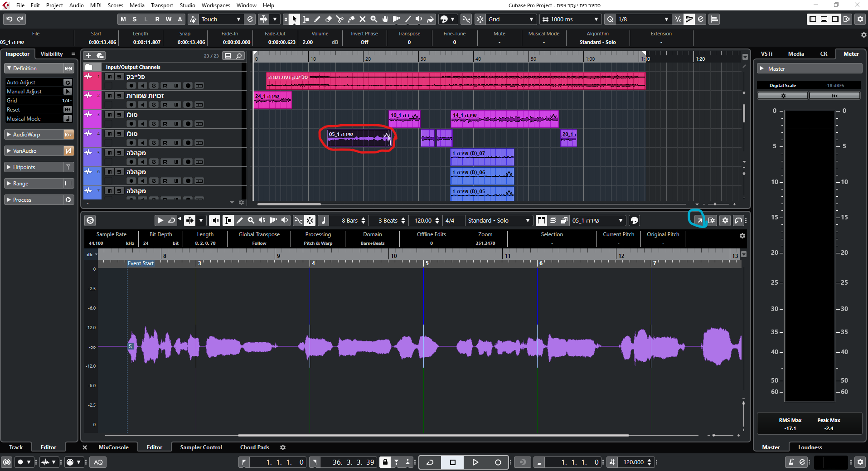Open the Touch automation mode dropdown

[x=221, y=19]
